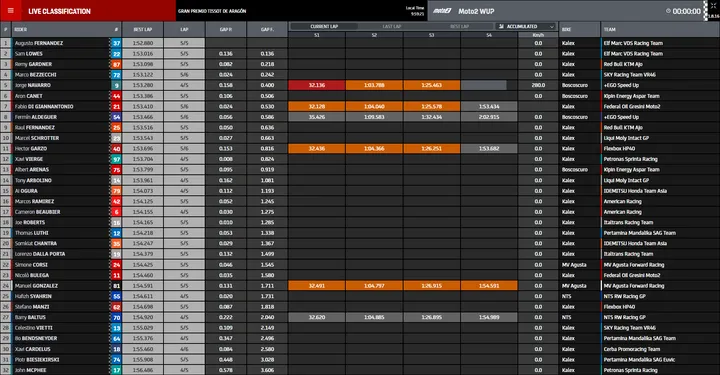The height and width of the screenshot is (375, 720).
Task: Click red S1 time 32.136 for Navarro
Action: (317, 85)
